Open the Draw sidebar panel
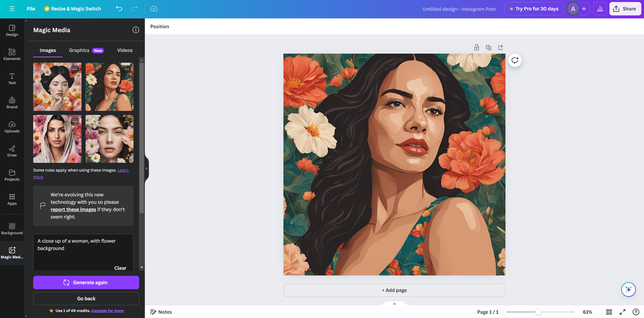 tap(12, 151)
